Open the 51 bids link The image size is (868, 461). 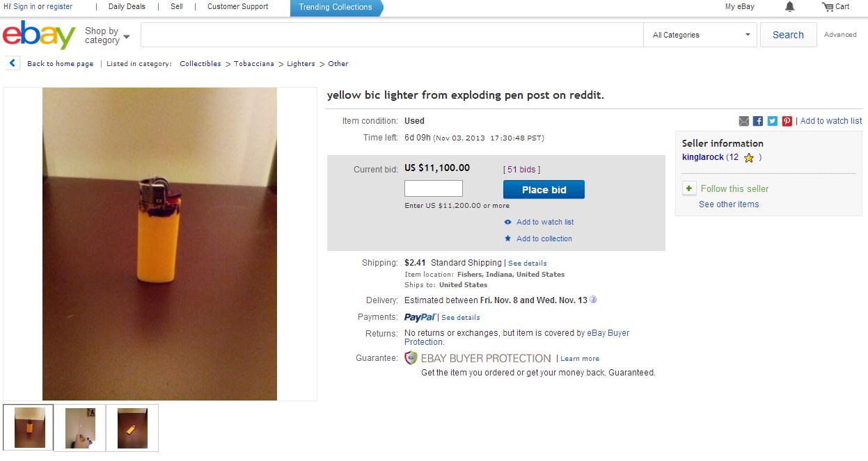tap(521, 170)
